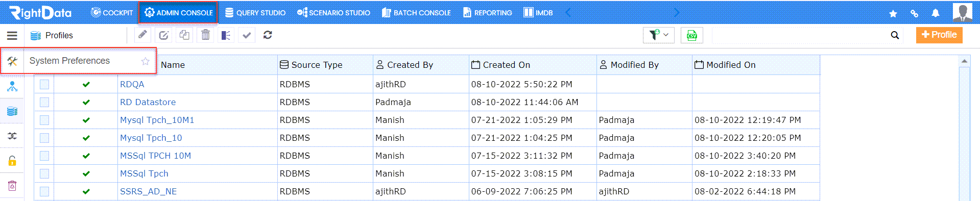Screen dimensions: 980x201
Task: Open the RD Datastore profile link
Action: coord(148,102)
